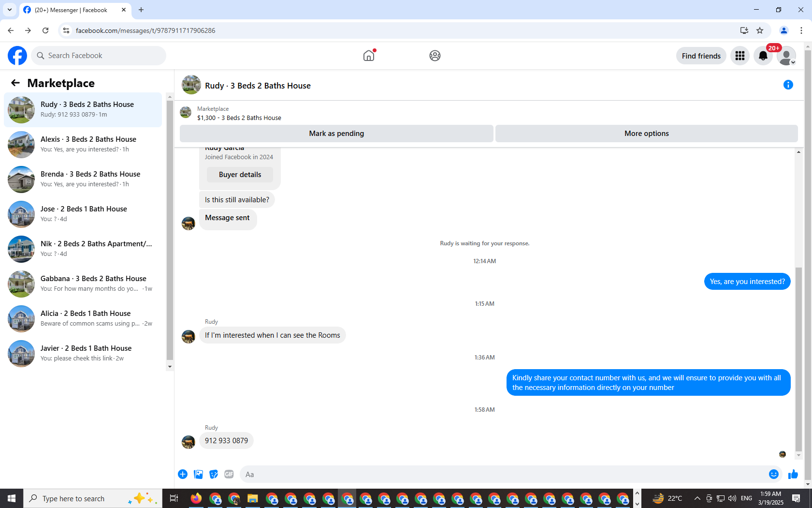
Task: Open the volume control in tray
Action: [x=732, y=498]
